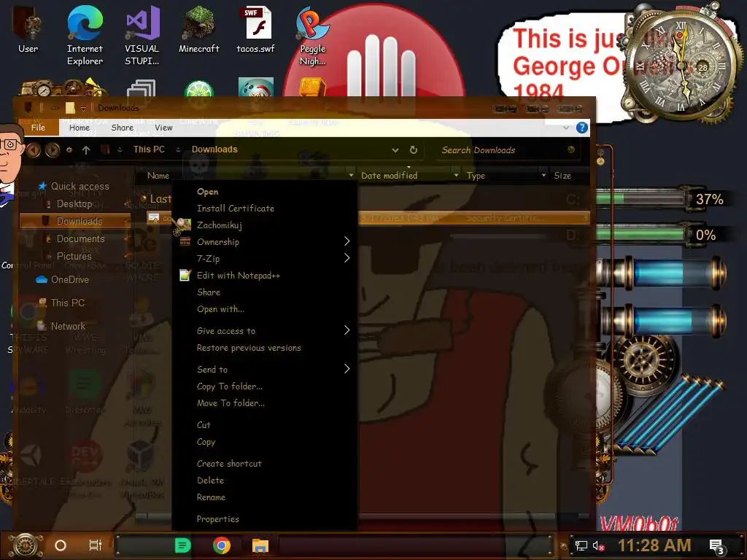Switch to the Share ribbon tab
This screenshot has height=560, width=747.
(123, 128)
